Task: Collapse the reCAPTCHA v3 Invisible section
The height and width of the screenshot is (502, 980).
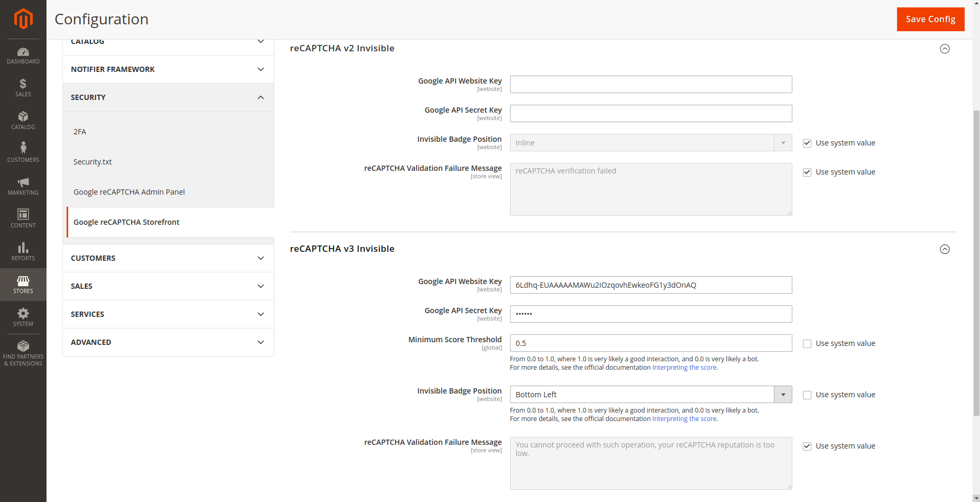Action: point(945,249)
